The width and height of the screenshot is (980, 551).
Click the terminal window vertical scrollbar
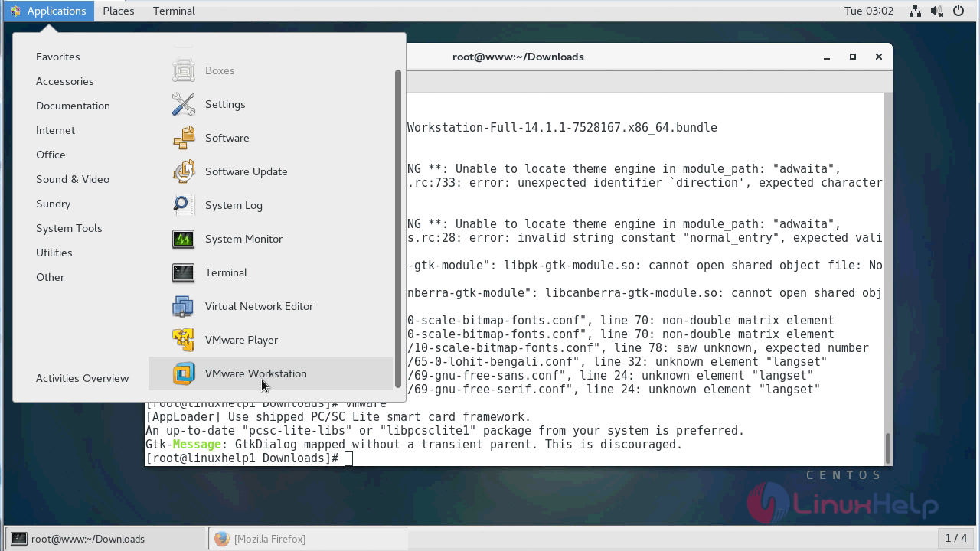pos(888,279)
